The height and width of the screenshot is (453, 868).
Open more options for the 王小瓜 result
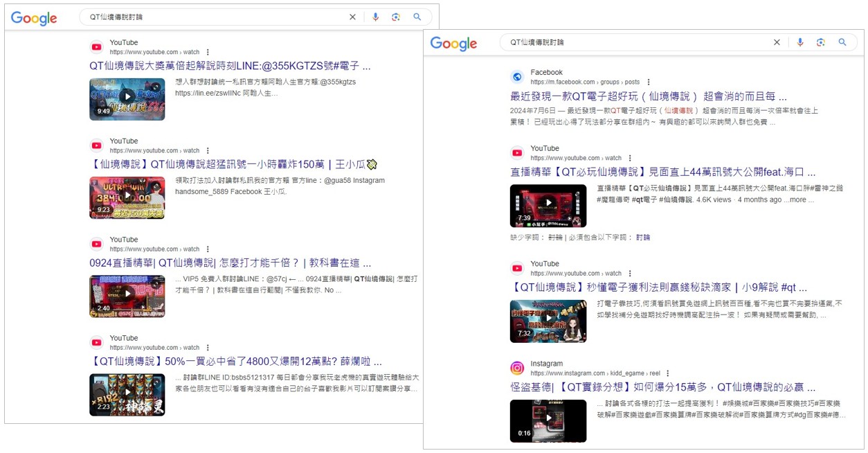click(208, 150)
